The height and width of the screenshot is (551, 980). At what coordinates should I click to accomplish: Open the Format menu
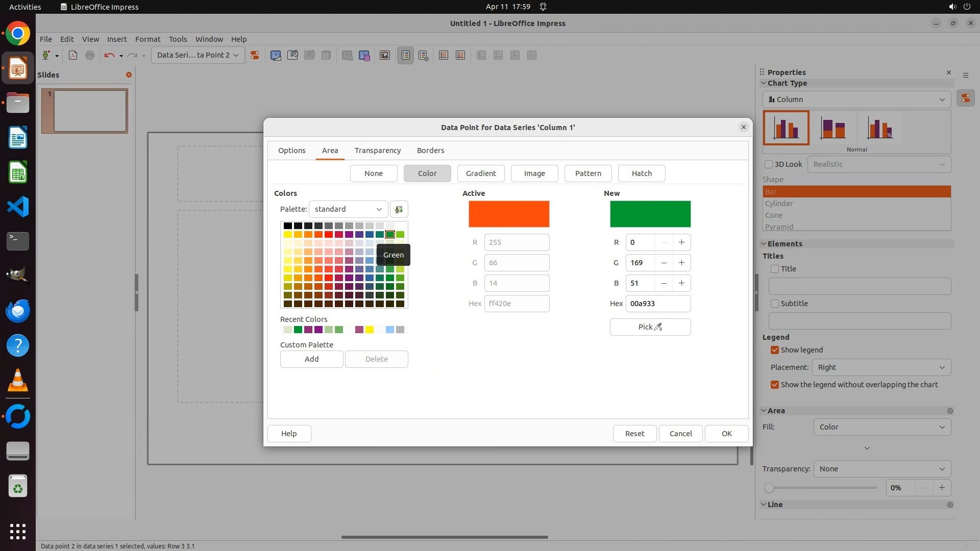coord(148,39)
